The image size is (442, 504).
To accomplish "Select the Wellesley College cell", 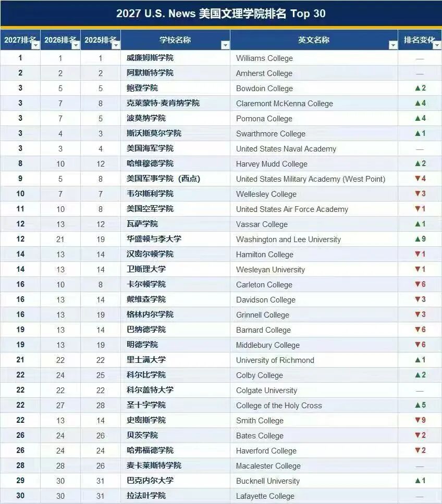I will tap(314, 194).
